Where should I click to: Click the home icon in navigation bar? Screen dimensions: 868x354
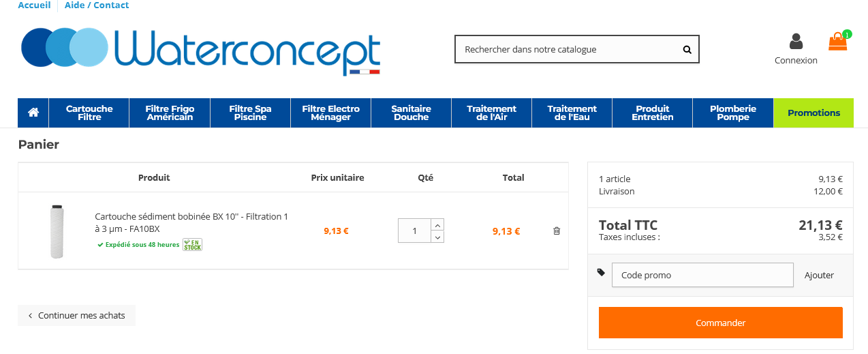(33, 113)
